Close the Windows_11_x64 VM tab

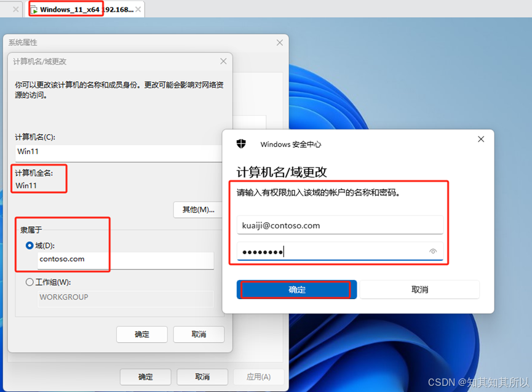pyautogui.click(x=138, y=9)
